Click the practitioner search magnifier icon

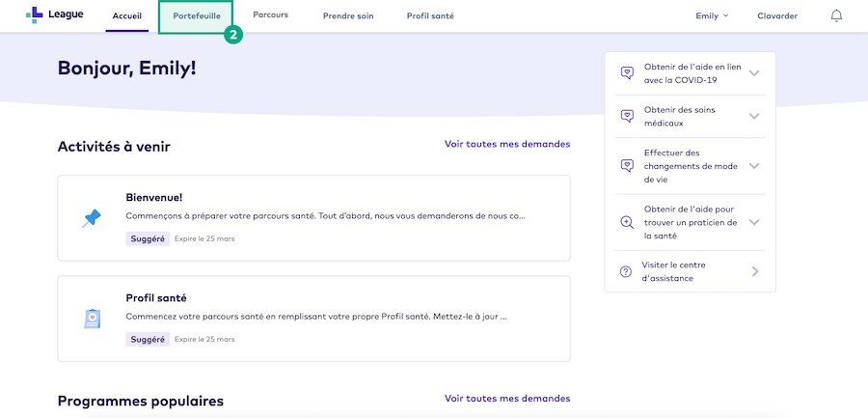627,222
